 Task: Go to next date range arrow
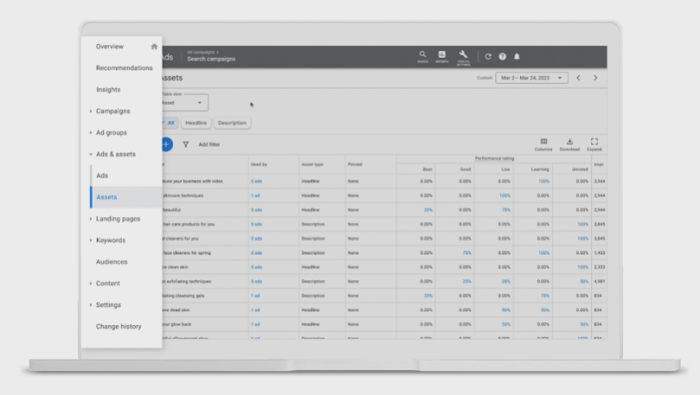click(595, 78)
